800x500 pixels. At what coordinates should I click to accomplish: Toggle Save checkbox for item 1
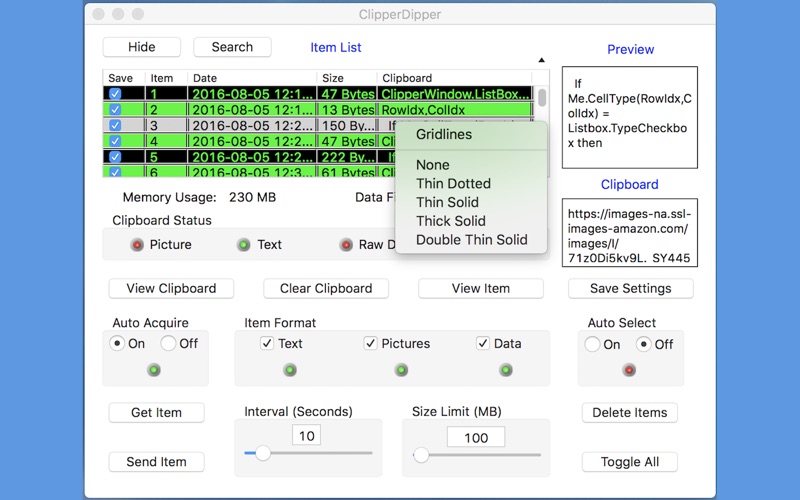tap(115, 94)
